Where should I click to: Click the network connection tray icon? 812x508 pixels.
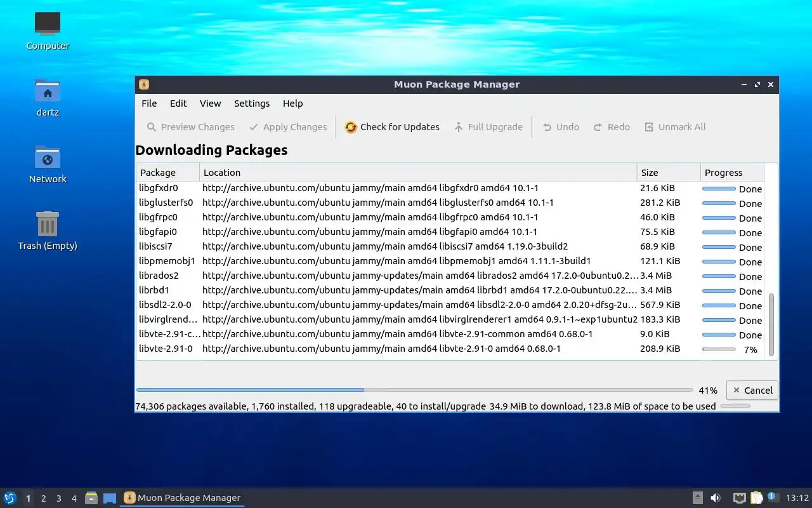[739, 498]
